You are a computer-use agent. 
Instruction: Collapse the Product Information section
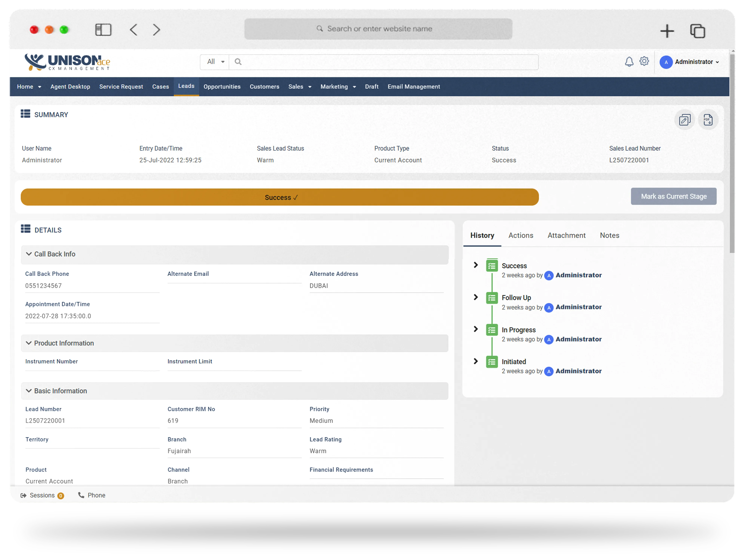(29, 343)
